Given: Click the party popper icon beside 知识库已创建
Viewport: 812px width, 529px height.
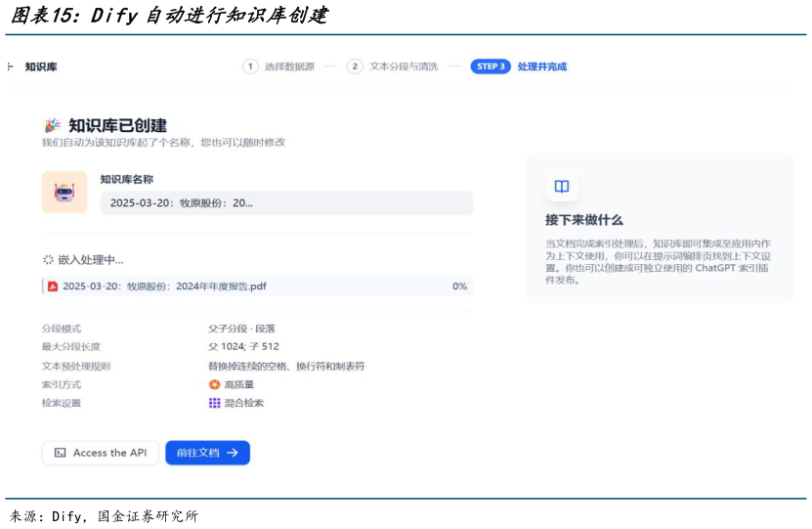Looking at the screenshot, I should pos(53,125).
